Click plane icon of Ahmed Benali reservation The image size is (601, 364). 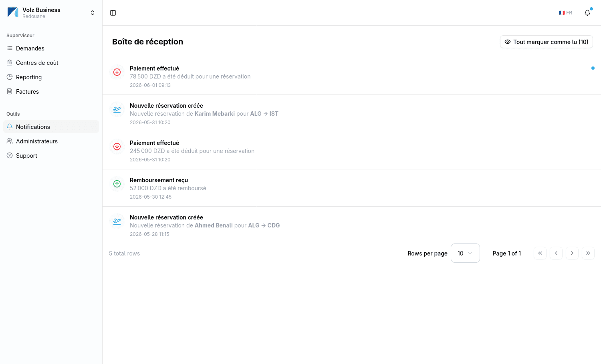117,221
